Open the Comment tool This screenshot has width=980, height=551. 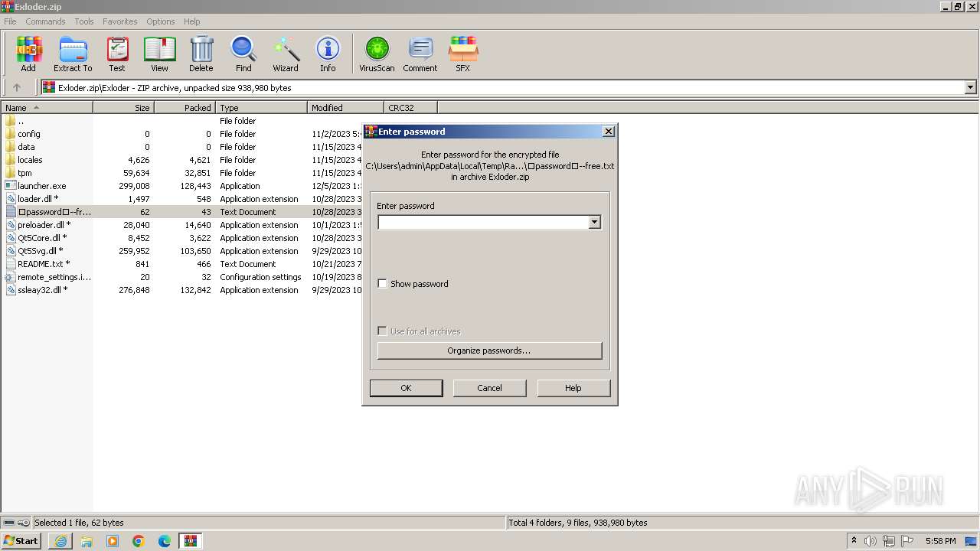[x=420, y=54]
